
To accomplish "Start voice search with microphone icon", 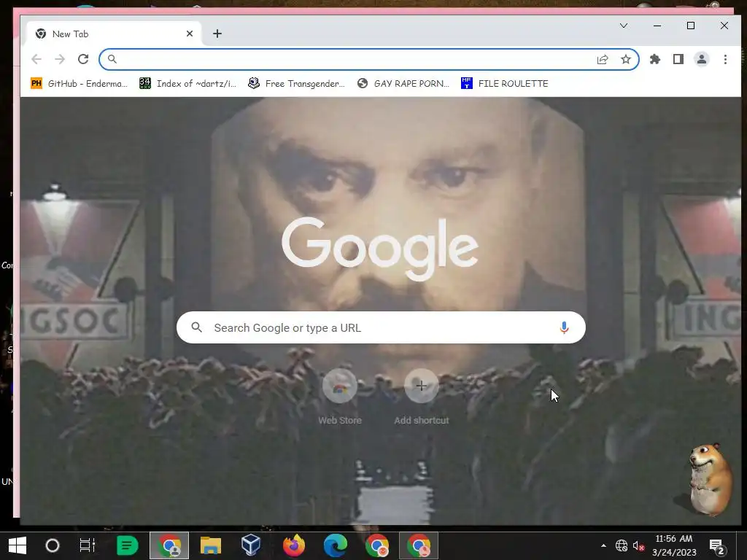I will point(564,327).
